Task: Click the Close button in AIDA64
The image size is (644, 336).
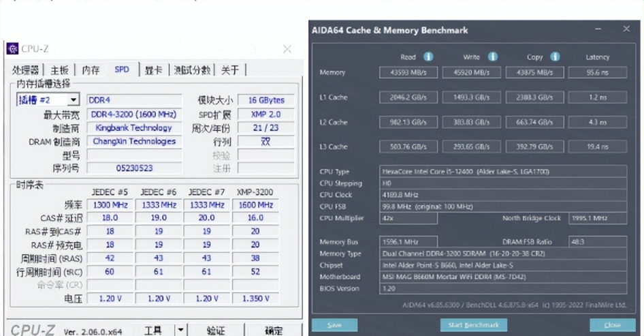Action: (x=613, y=325)
